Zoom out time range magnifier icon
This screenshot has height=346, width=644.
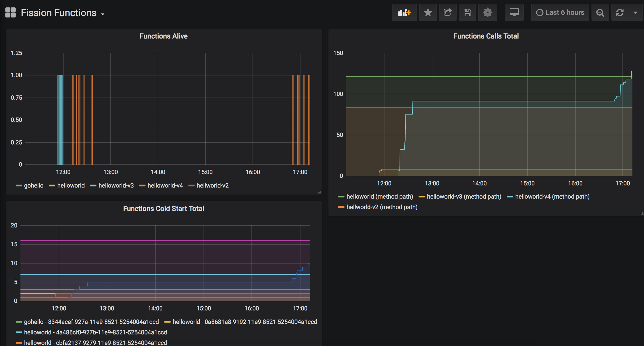tap(600, 13)
